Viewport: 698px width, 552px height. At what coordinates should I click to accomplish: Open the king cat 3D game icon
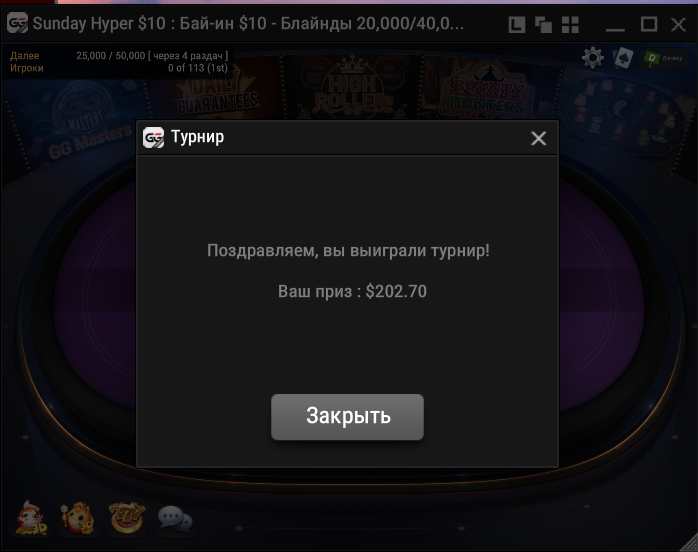click(x=78, y=518)
